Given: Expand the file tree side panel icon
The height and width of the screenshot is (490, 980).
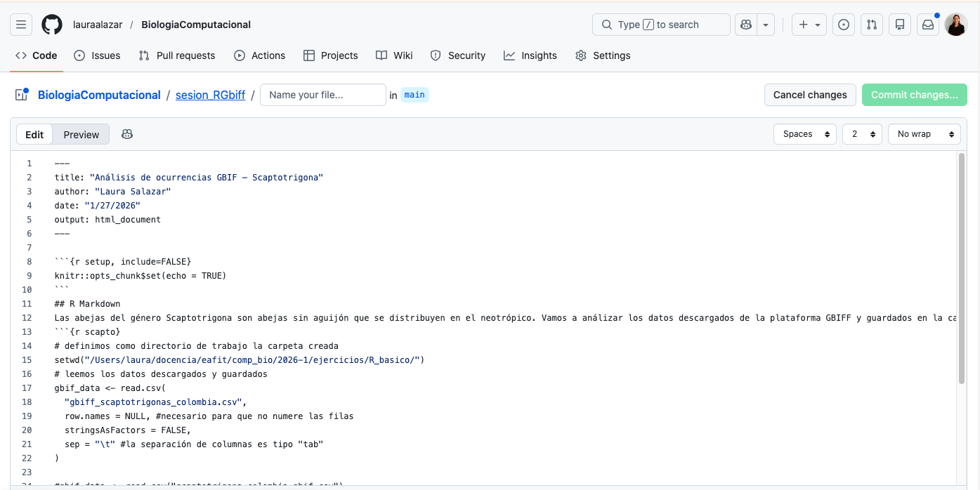Looking at the screenshot, I should click(x=21, y=95).
